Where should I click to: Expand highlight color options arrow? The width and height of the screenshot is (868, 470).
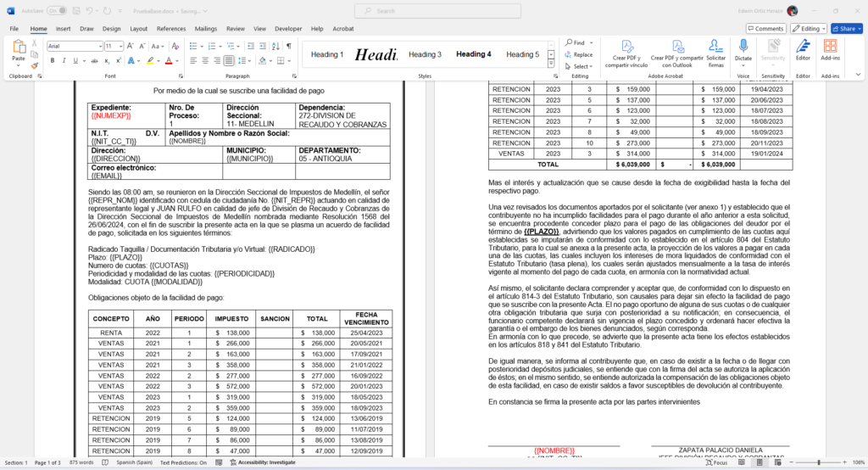click(158, 60)
